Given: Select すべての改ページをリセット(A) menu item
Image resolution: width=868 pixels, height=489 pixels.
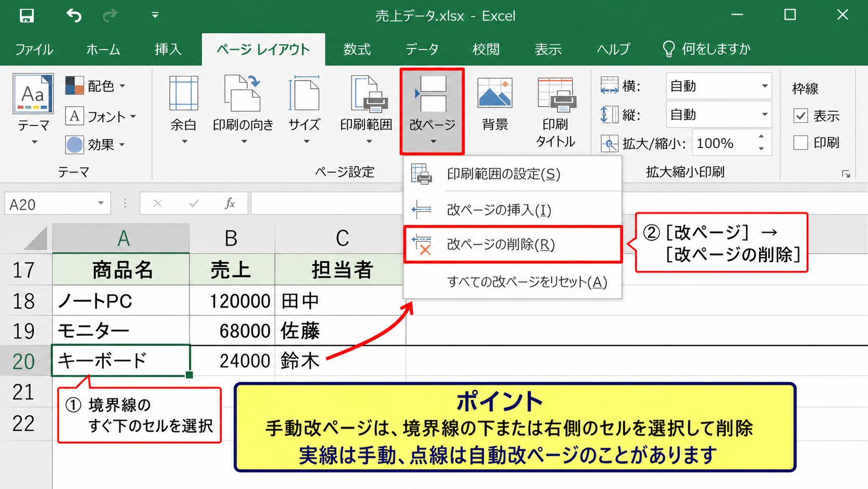Looking at the screenshot, I should pos(513,282).
